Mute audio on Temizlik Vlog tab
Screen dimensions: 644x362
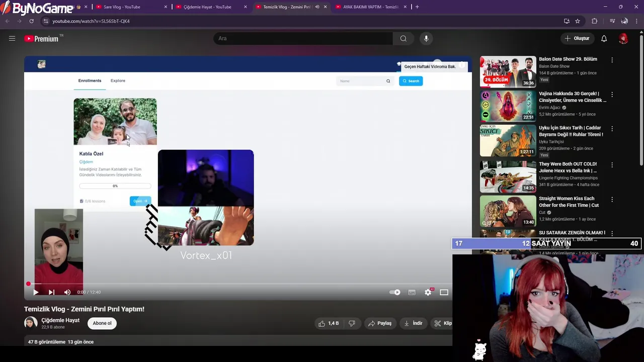click(317, 7)
